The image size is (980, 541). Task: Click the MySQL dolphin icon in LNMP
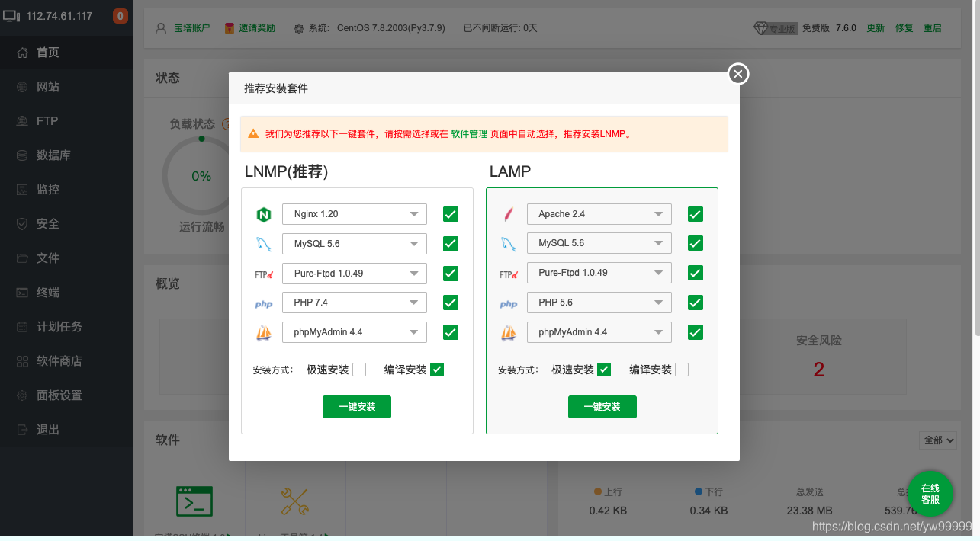coord(264,245)
